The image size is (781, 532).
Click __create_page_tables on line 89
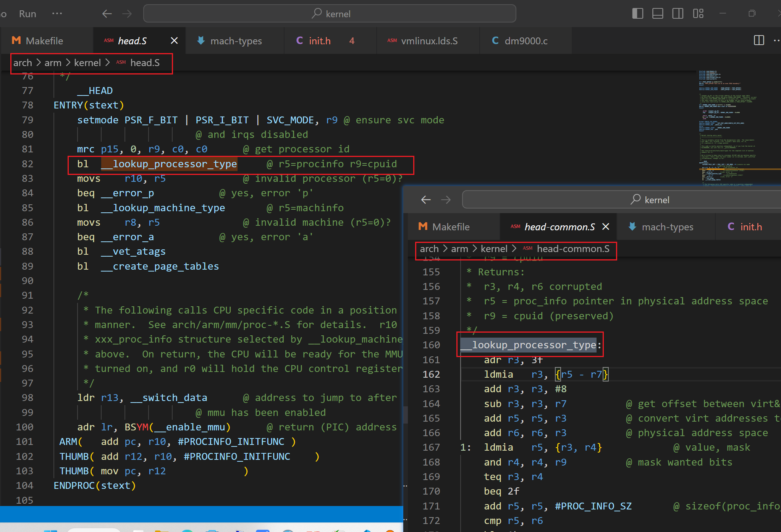(x=160, y=266)
